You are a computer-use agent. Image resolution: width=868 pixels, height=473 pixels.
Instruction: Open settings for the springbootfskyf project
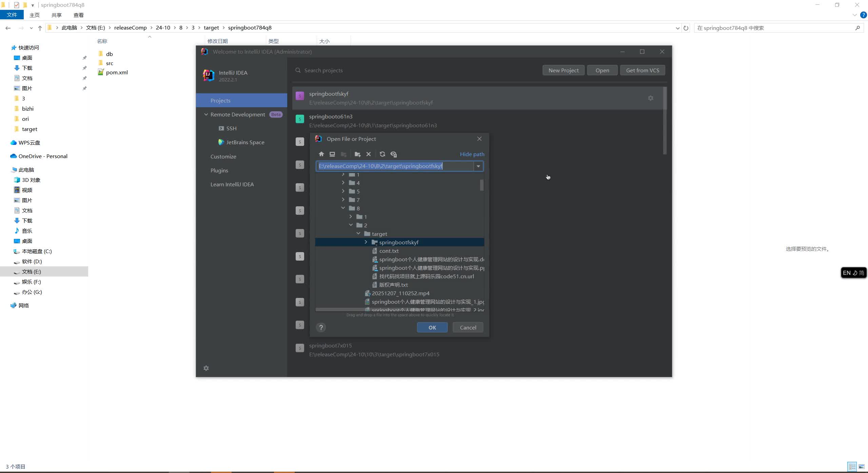(650, 98)
